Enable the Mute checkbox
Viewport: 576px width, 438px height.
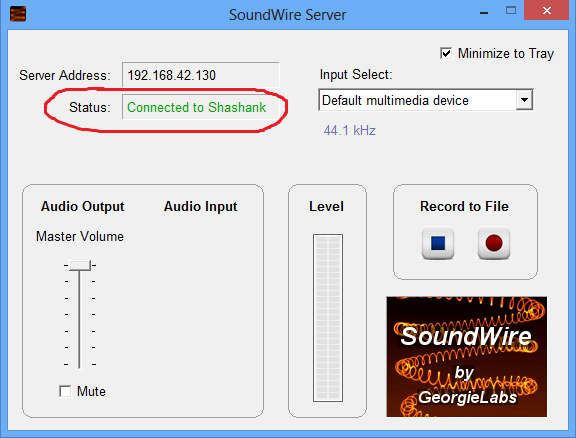(x=65, y=391)
